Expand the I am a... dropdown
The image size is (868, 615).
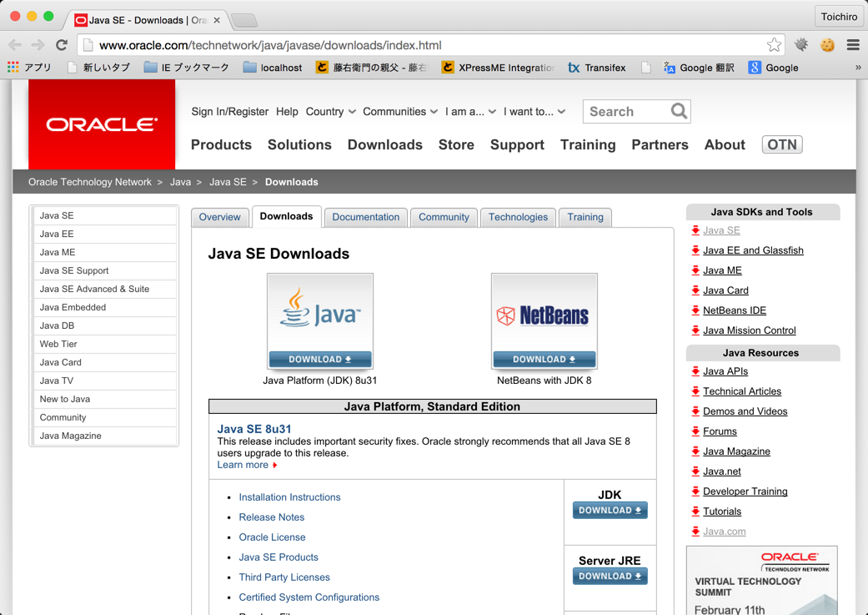pos(470,111)
